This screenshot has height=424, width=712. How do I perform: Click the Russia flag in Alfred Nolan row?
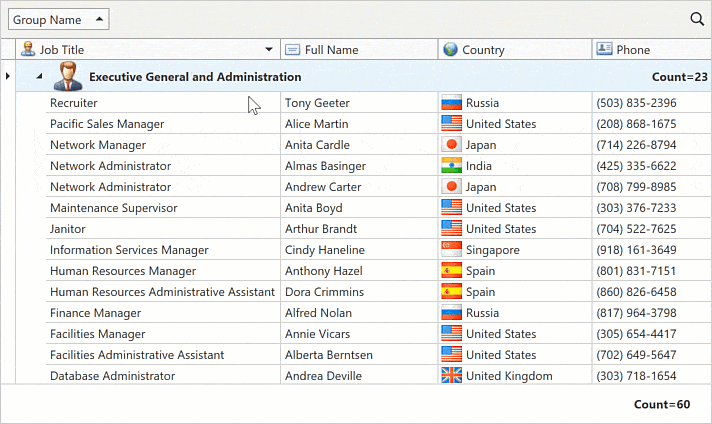pyautogui.click(x=451, y=312)
